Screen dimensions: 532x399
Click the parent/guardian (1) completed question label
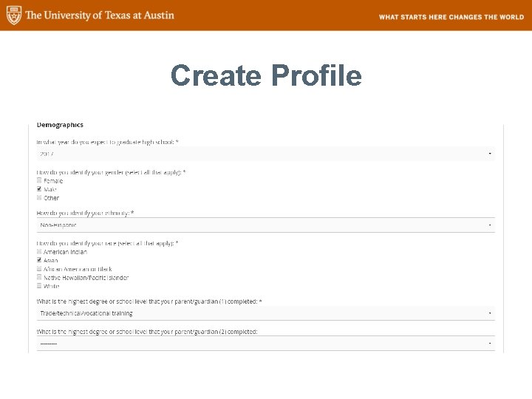pos(149,301)
